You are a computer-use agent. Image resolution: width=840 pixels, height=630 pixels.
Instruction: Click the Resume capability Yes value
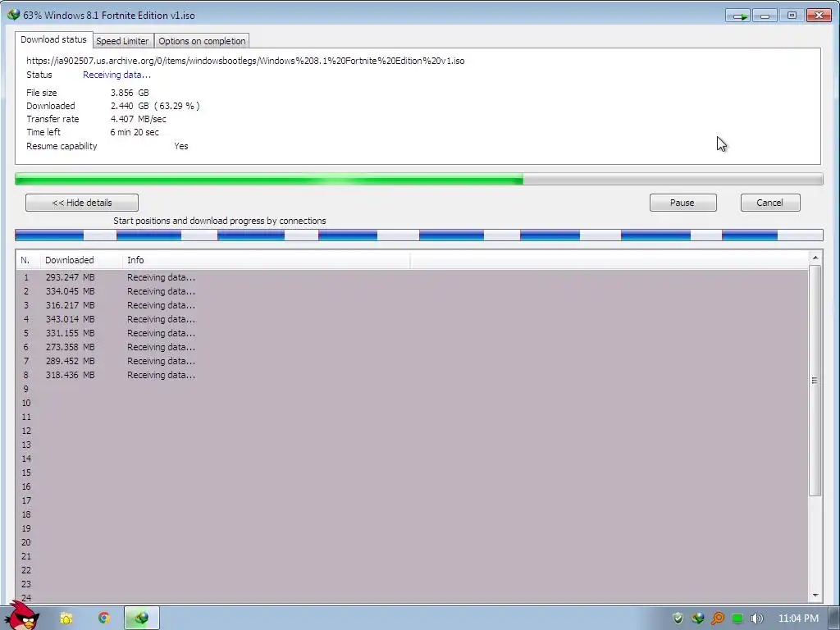point(181,146)
